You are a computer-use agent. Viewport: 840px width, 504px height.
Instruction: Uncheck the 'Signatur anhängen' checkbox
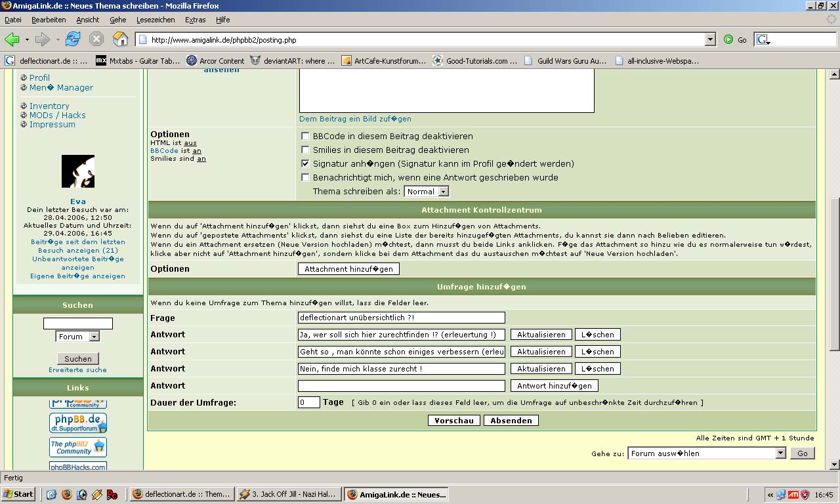pyautogui.click(x=305, y=164)
